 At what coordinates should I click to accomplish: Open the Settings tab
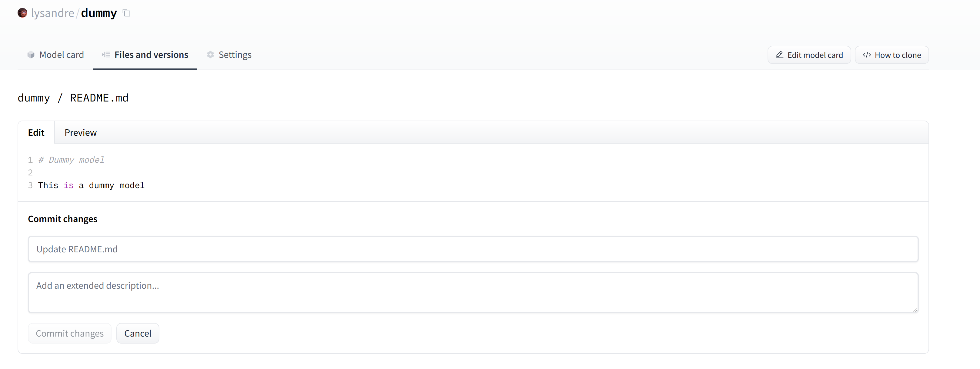coord(234,55)
